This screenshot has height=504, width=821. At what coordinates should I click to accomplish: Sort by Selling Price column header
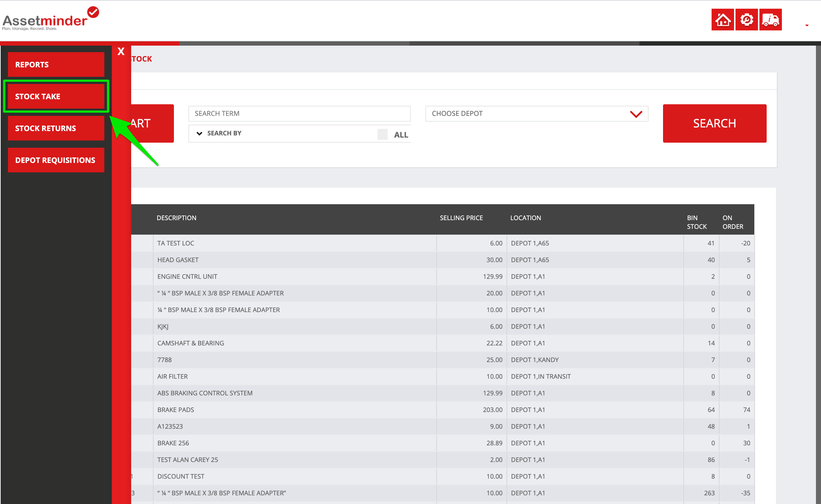(461, 218)
